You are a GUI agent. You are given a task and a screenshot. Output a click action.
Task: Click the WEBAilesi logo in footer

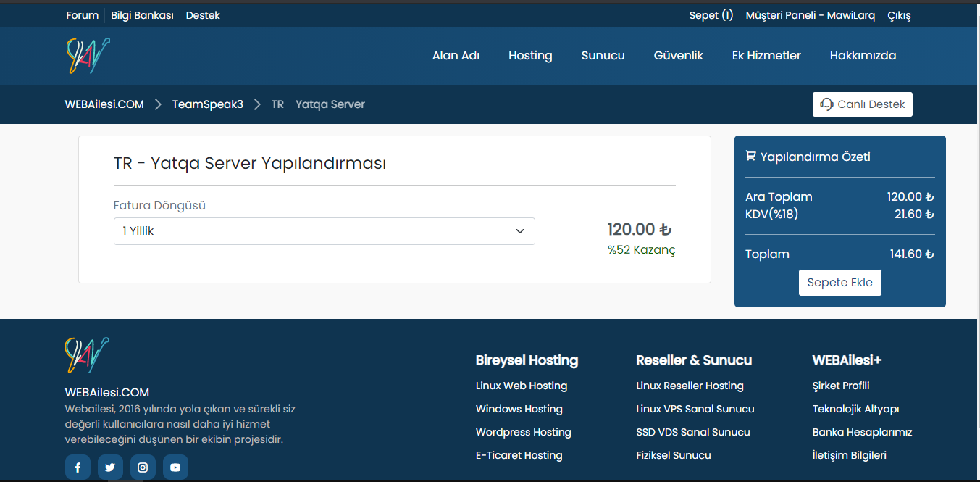click(x=87, y=355)
